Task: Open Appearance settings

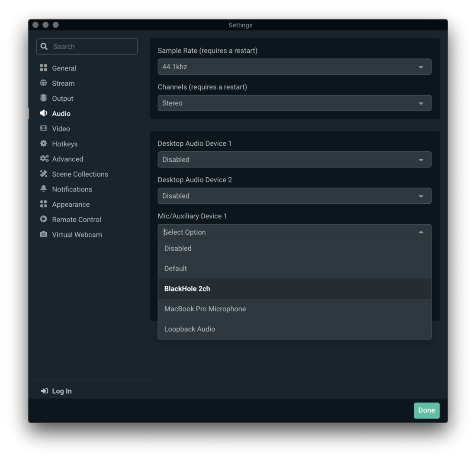Action: pos(71,204)
